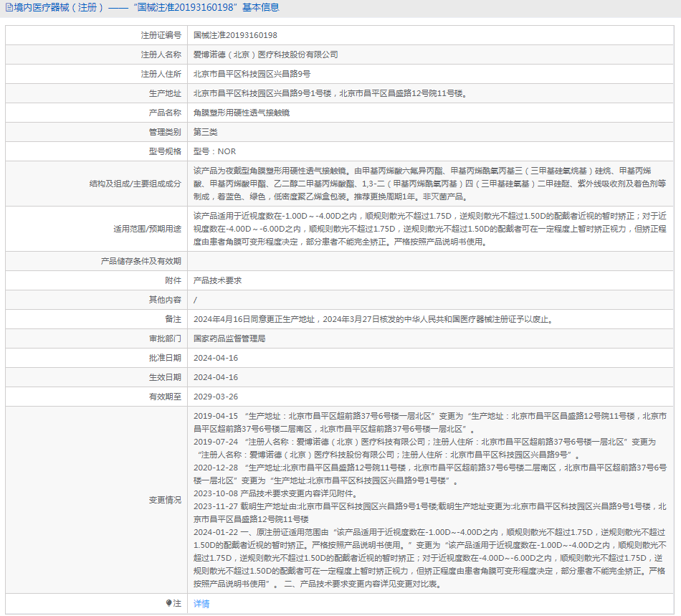
Task: Click the 附件 label
Action: 173,280
